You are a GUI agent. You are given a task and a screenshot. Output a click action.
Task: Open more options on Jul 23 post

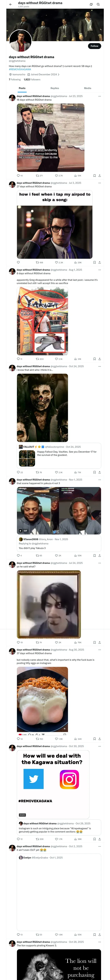click(100, 96)
